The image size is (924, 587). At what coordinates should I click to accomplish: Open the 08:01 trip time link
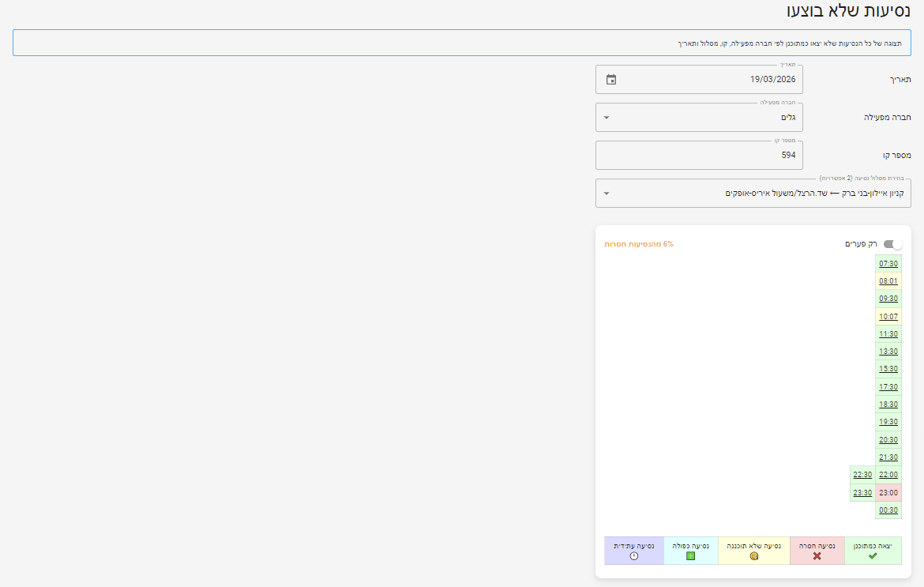click(888, 280)
